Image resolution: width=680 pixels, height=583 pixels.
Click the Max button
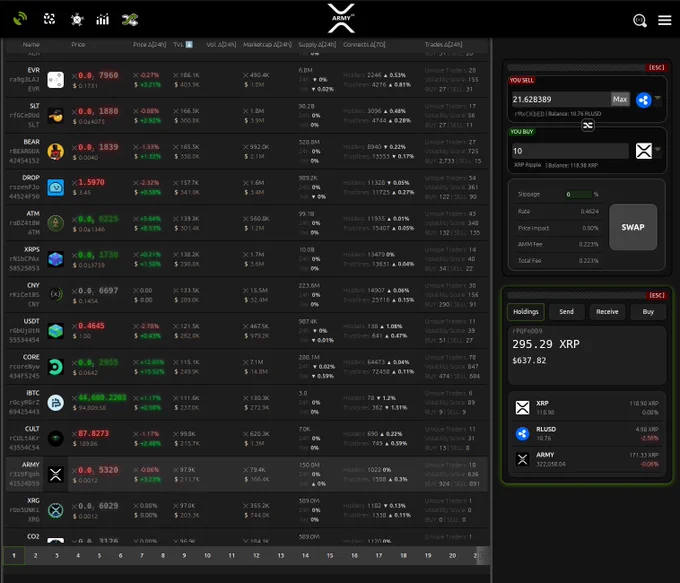point(620,99)
